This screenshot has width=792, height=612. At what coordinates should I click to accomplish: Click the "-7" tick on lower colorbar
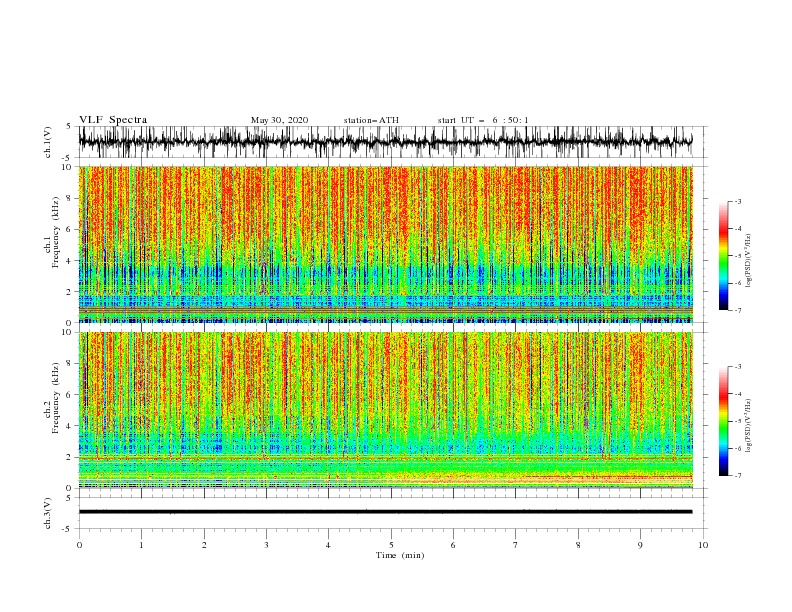[x=737, y=476]
